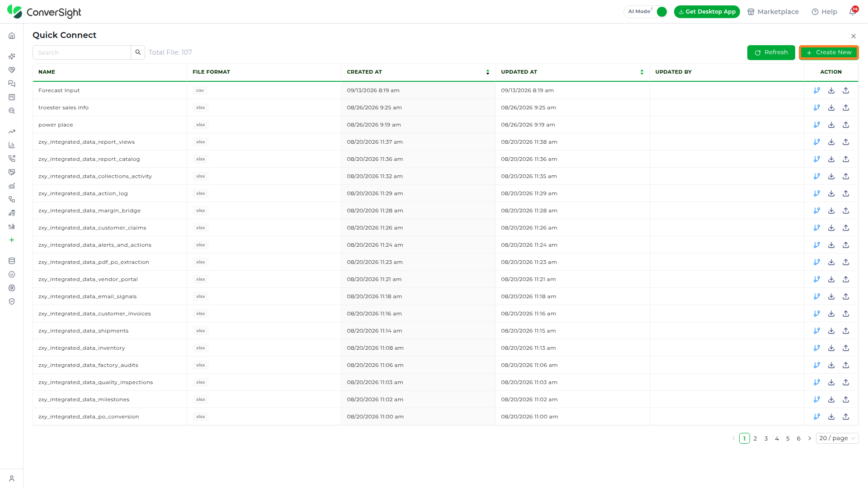Image resolution: width=868 pixels, height=488 pixels.
Task: Upload to zxy_integrated_data_margin_bridge row
Action: point(846,211)
